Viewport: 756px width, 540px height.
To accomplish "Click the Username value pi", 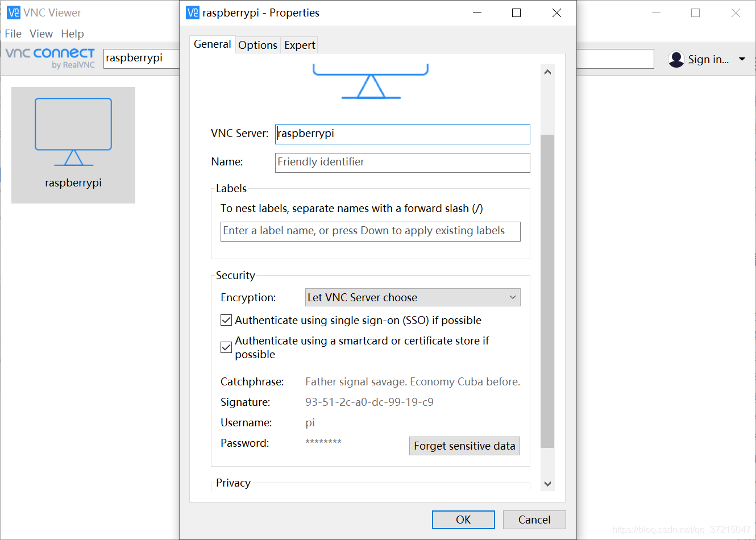I will click(x=310, y=422).
